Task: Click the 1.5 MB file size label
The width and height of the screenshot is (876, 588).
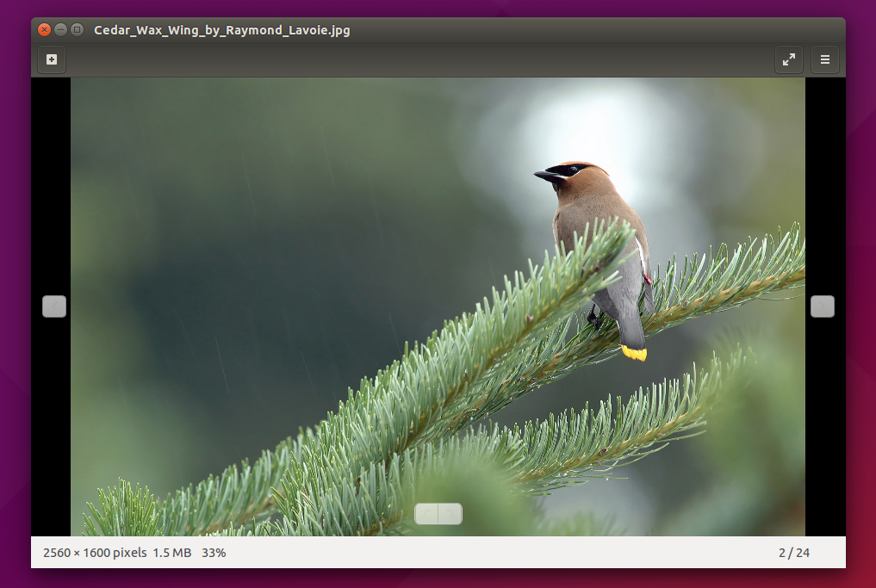Action: pos(170,553)
